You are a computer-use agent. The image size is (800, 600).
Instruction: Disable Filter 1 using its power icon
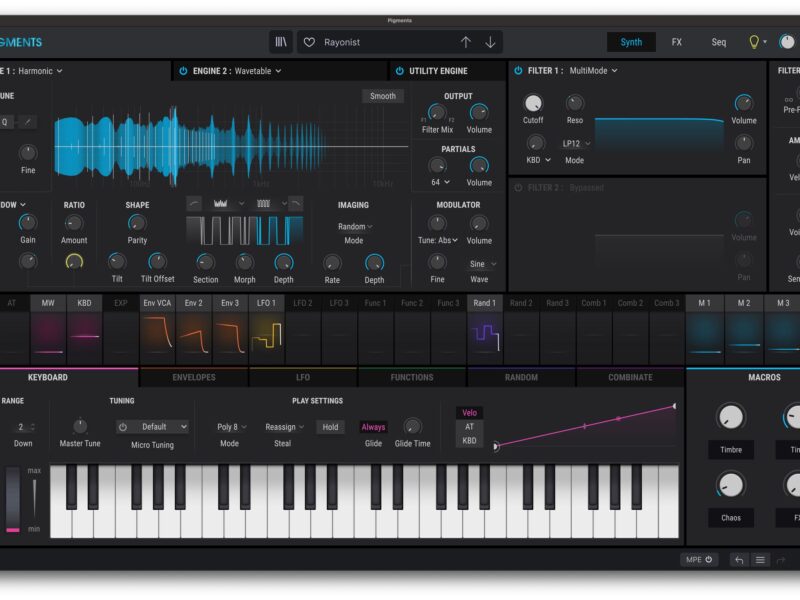click(518, 71)
